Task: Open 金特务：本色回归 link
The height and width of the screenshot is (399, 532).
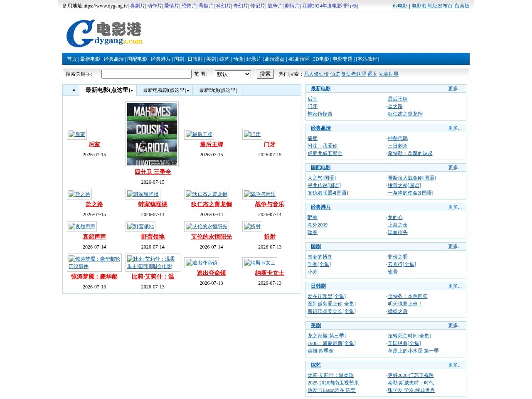Action: pos(408,296)
